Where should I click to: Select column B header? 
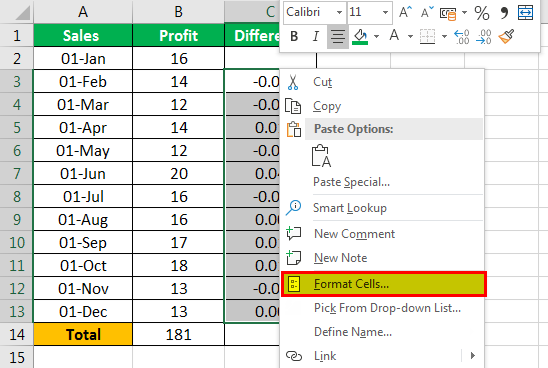(x=179, y=12)
